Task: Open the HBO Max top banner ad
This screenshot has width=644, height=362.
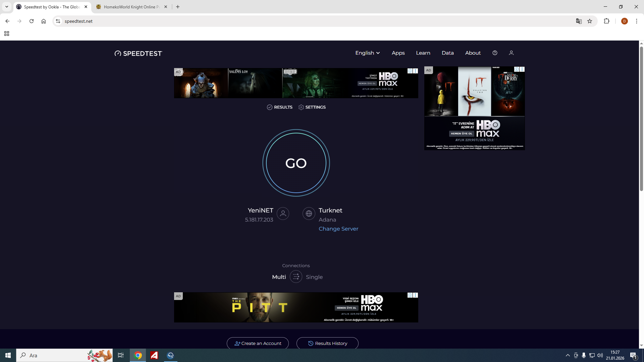Action: (296, 83)
